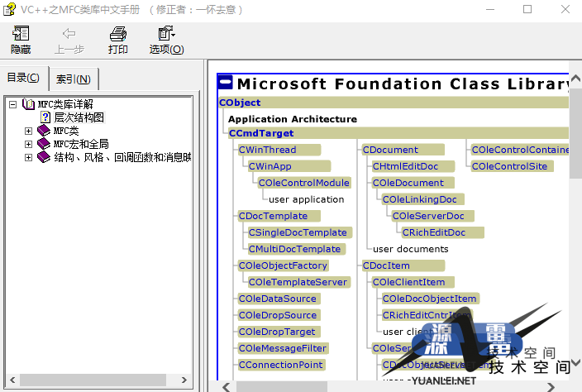Viewport: 582px width, 392px height.
Task: Expand the MFC类 tree node
Action: [x=28, y=131]
